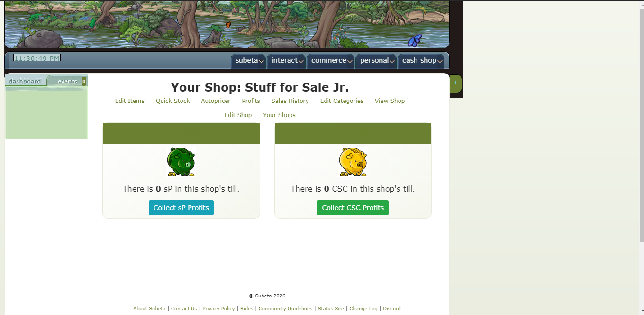Click the plus icon on sidebar edge
This screenshot has width=644, height=315.
pos(456,83)
